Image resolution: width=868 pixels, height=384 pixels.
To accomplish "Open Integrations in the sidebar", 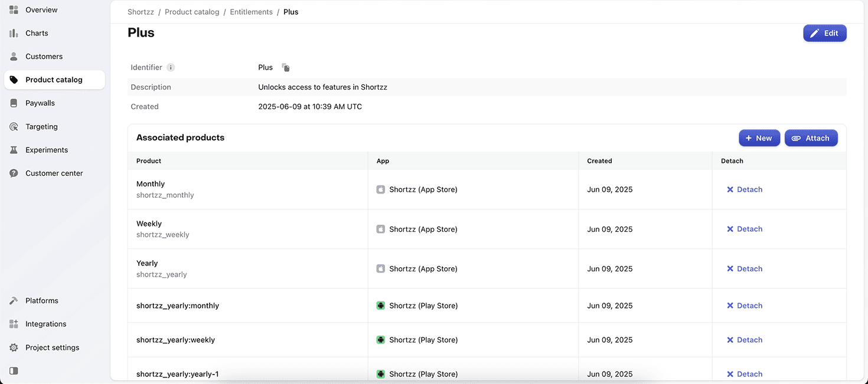I will pos(45,324).
